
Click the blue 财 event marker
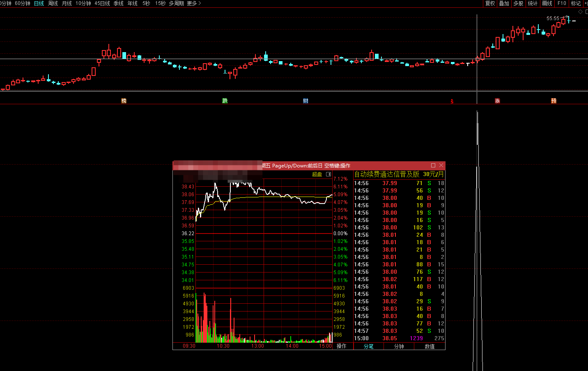point(305,101)
